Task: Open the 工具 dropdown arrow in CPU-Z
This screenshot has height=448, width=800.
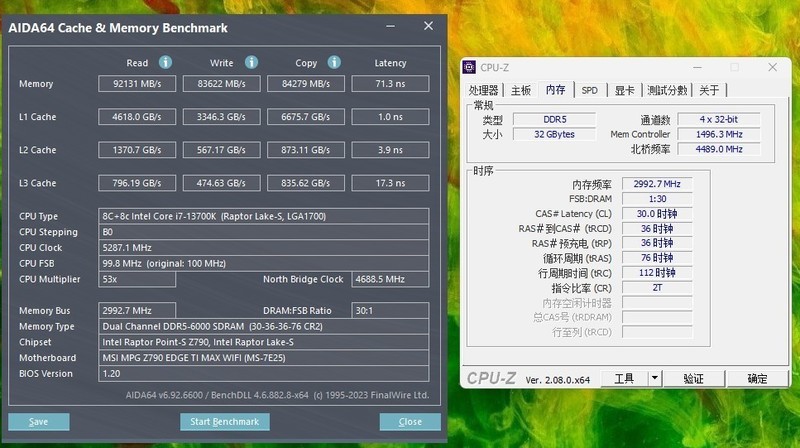Action: tap(655, 378)
